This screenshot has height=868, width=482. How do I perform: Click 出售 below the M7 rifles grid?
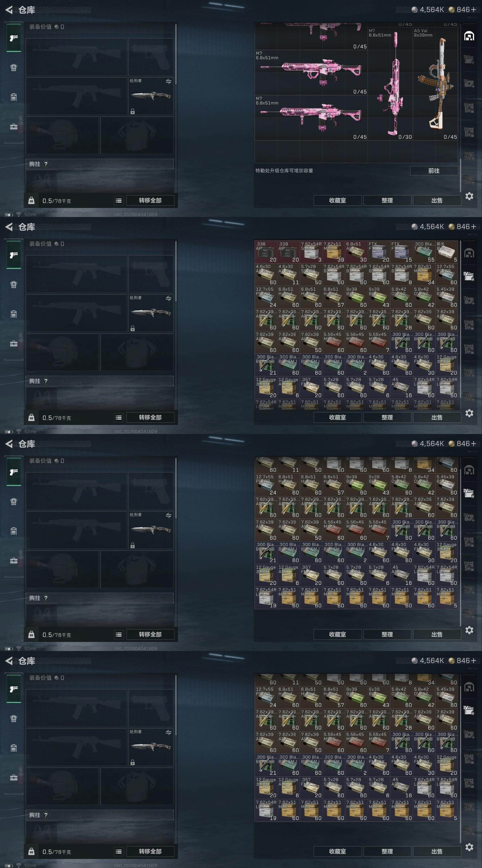pos(437,200)
